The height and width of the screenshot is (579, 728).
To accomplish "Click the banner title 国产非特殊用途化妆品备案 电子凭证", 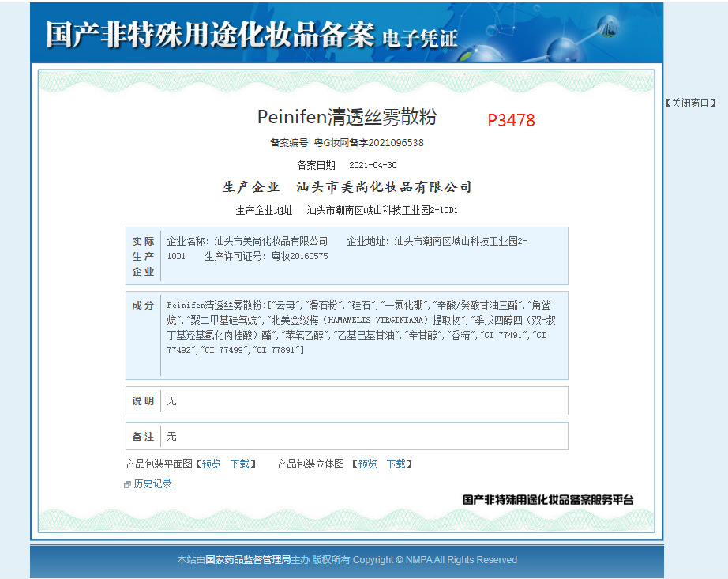I will (252, 36).
